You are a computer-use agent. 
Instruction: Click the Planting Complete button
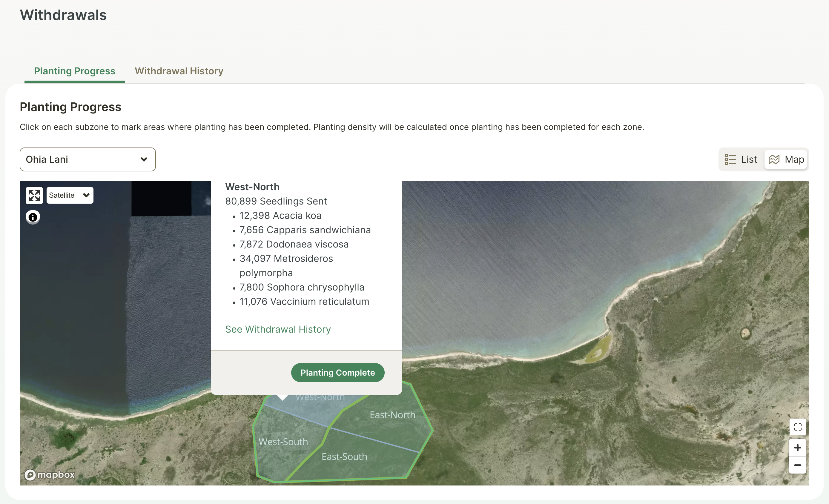[x=337, y=372]
